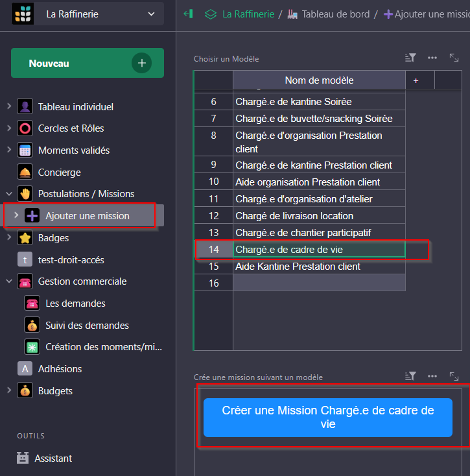Click Créer une Mission Chargé.e de cadre de vie
Image resolution: width=470 pixels, height=476 pixels.
pos(327,417)
